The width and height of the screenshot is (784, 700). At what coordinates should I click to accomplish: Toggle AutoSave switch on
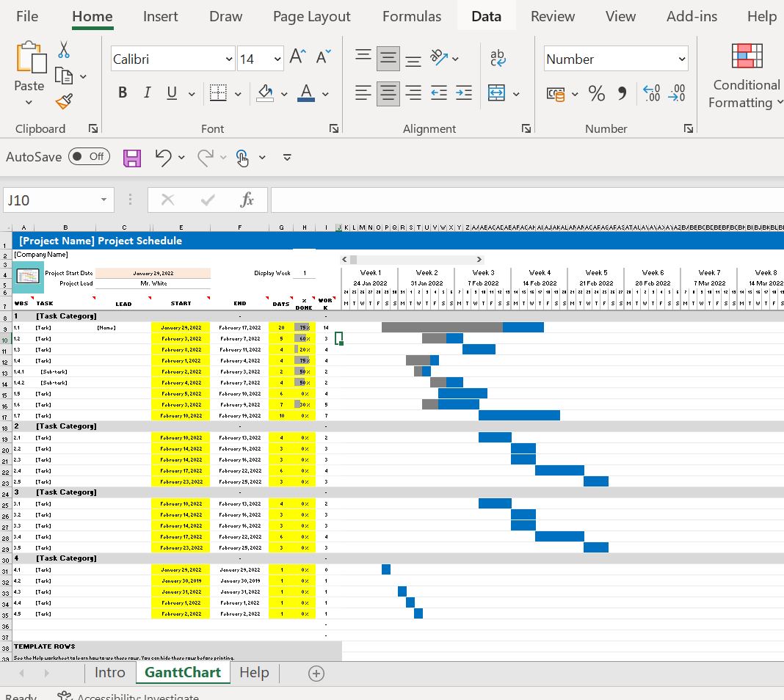coord(89,157)
